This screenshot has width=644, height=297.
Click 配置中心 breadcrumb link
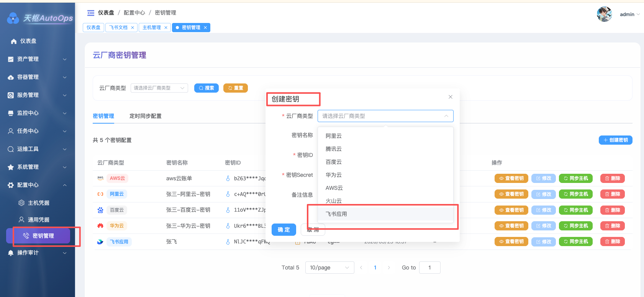[134, 13]
